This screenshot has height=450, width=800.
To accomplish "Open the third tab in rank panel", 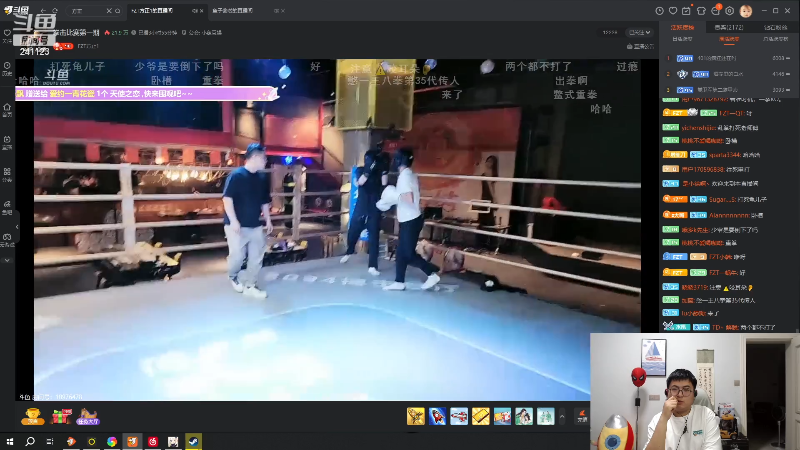I will pyautogui.click(x=775, y=27).
